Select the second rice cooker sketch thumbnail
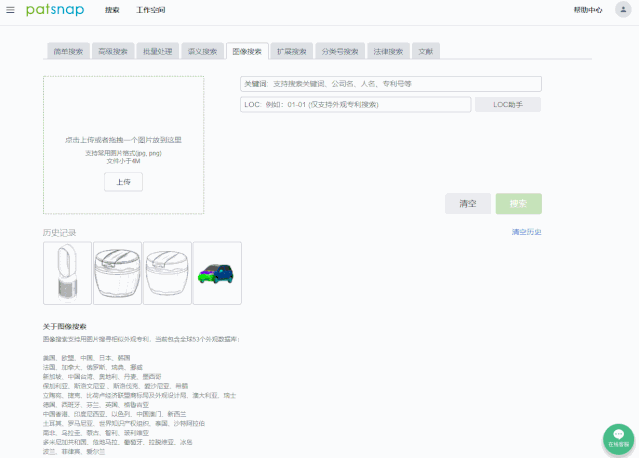The height and width of the screenshot is (458, 639). tap(167, 273)
